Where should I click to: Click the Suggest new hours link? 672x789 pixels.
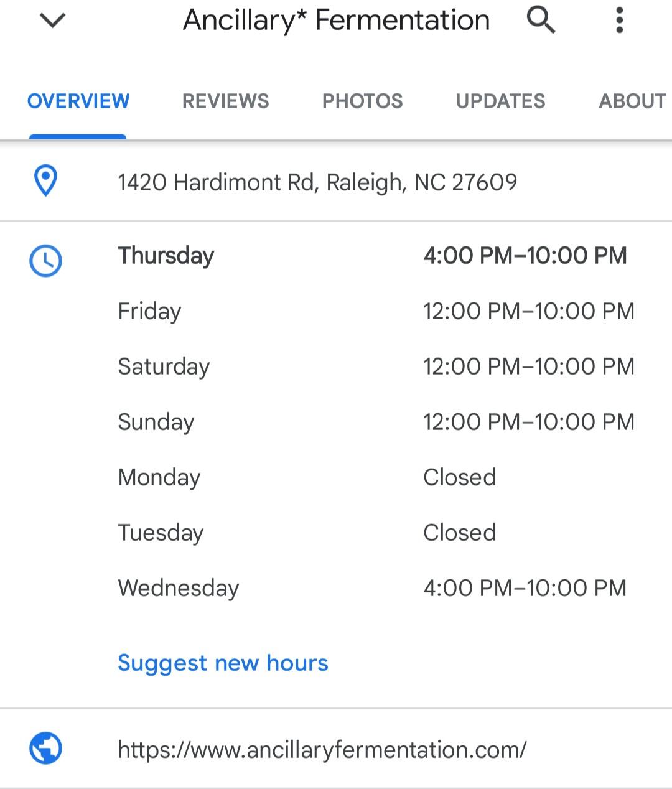(223, 663)
